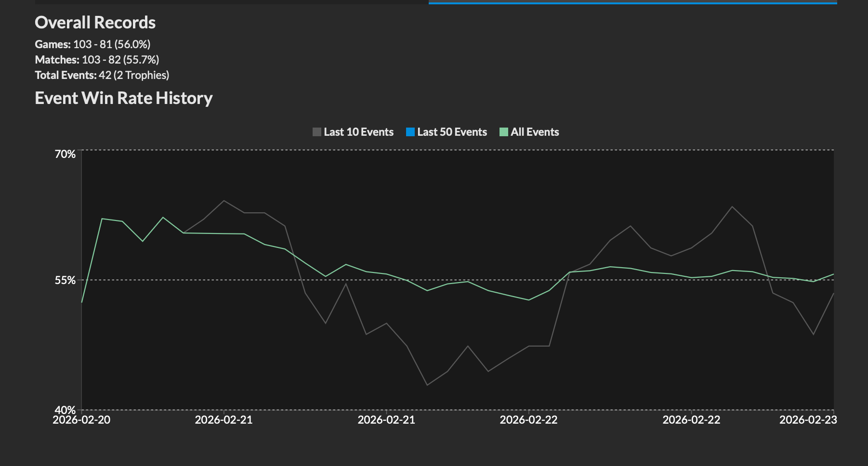868x466 pixels.
Task: Click the 'Event Win Rate History' heading
Action: point(123,98)
